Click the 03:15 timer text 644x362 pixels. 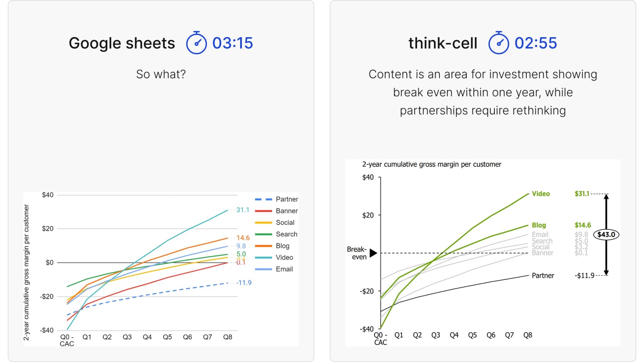point(232,43)
